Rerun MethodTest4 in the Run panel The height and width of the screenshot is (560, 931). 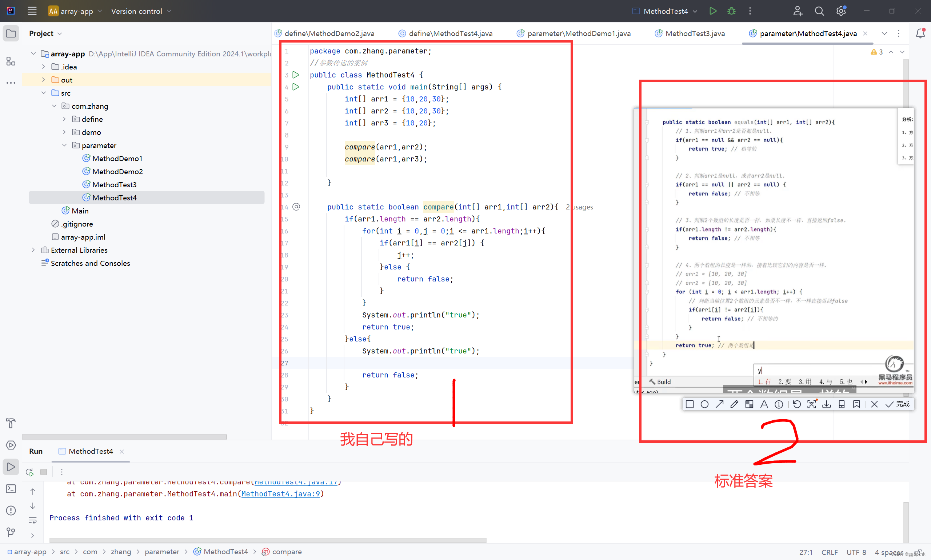point(30,472)
